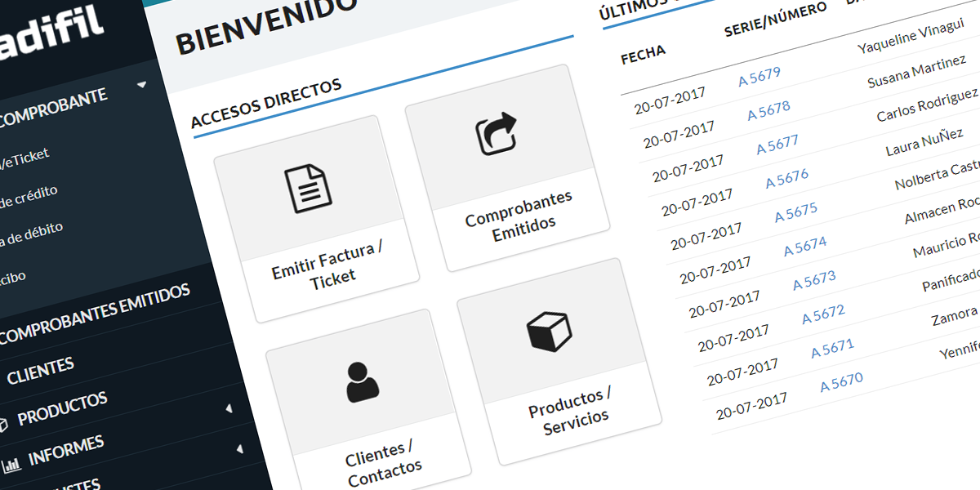This screenshot has width=980, height=490.
Task: Open Productos / Servicios cube icon
Action: (x=548, y=332)
